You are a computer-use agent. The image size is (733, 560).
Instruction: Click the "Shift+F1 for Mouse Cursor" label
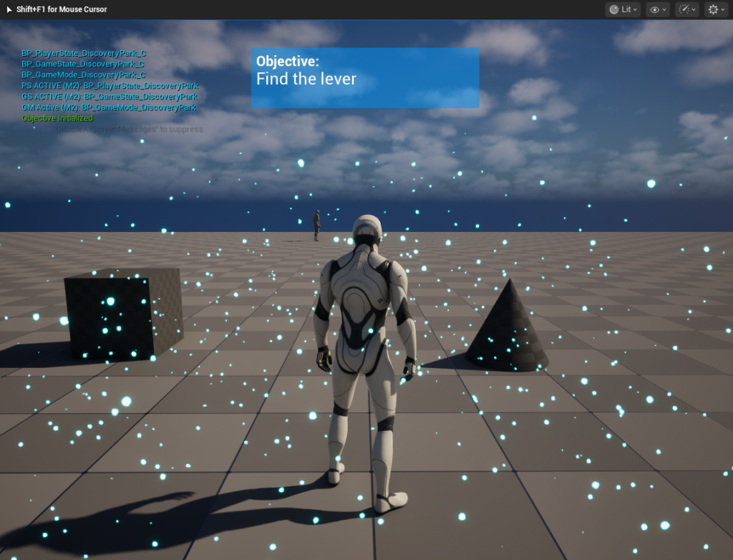pos(62,9)
